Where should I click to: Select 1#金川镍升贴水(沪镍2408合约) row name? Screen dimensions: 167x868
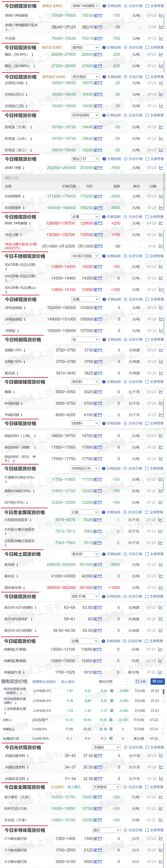pos(21,246)
